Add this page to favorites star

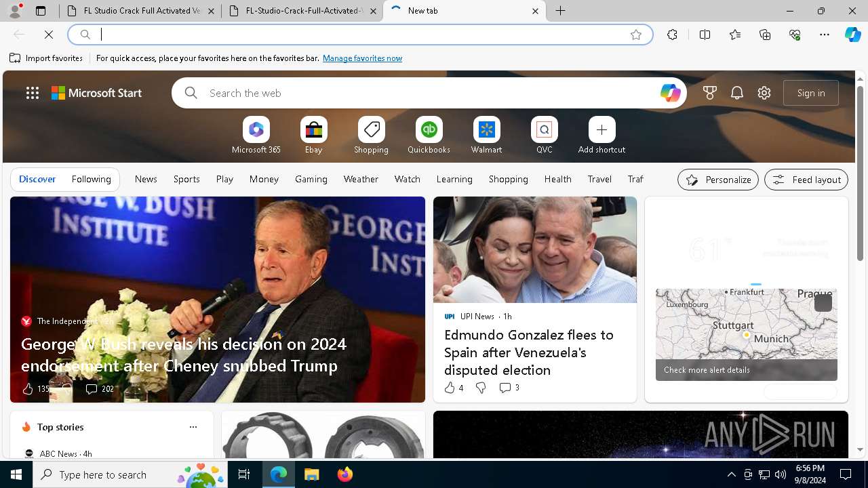636,35
